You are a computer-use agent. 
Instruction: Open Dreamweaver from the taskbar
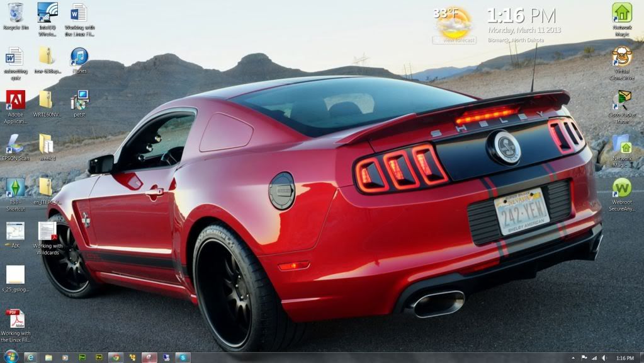pos(82,357)
